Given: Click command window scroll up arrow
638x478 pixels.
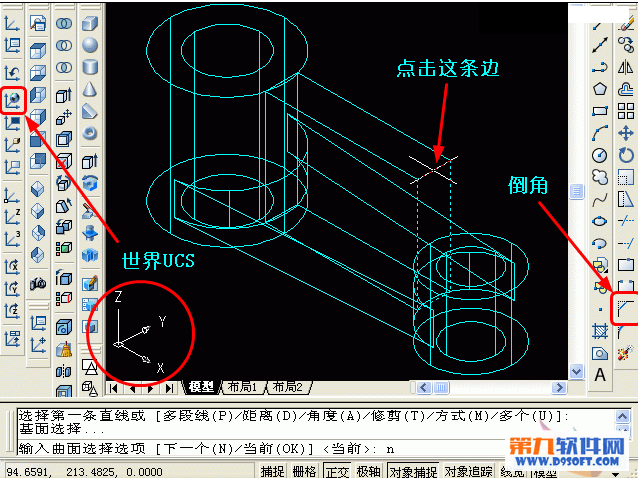Looking at the screenshot, I should coord(623,416).
